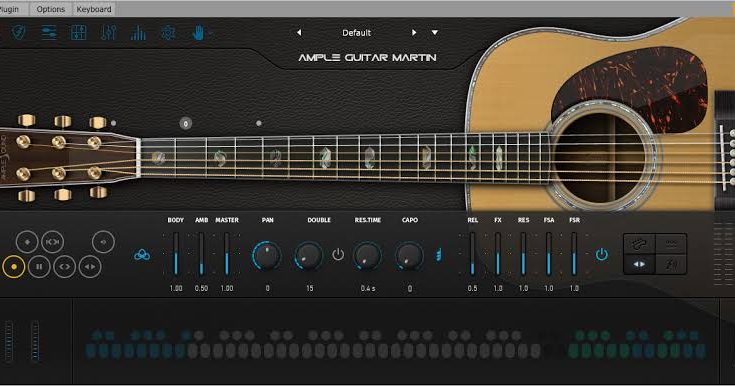Open the chord grid Strummer panel icon
The width and height of the screenshot is (735, 386).
[x=78, y=32]
